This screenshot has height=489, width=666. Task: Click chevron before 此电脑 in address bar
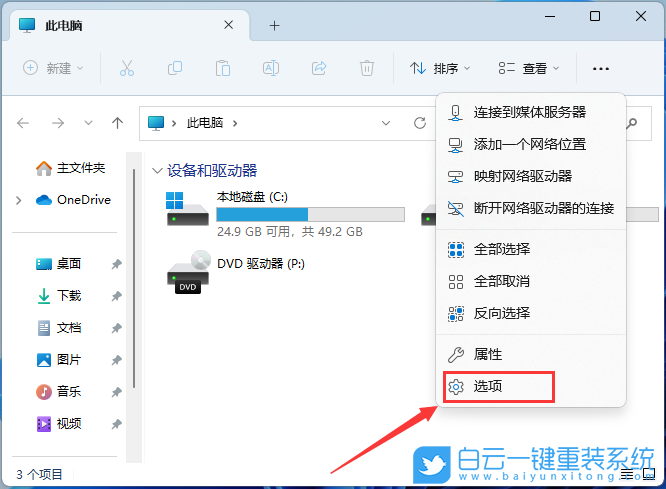174,124
